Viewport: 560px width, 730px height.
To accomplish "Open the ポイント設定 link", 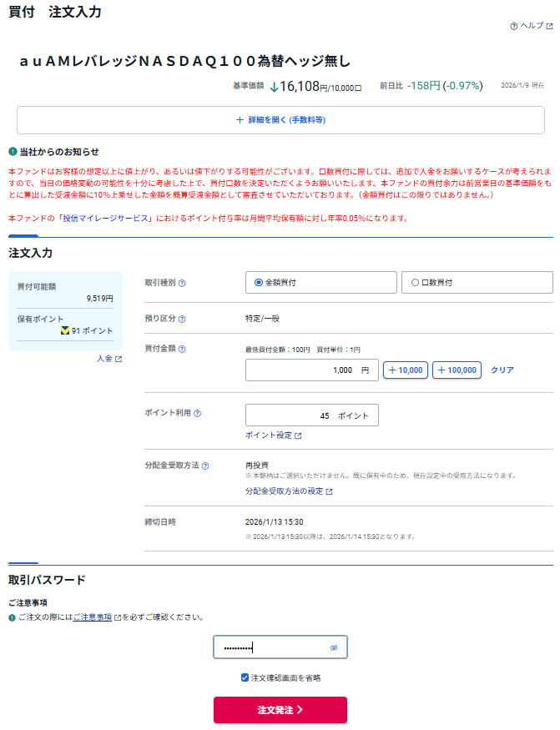I will 273,435.
